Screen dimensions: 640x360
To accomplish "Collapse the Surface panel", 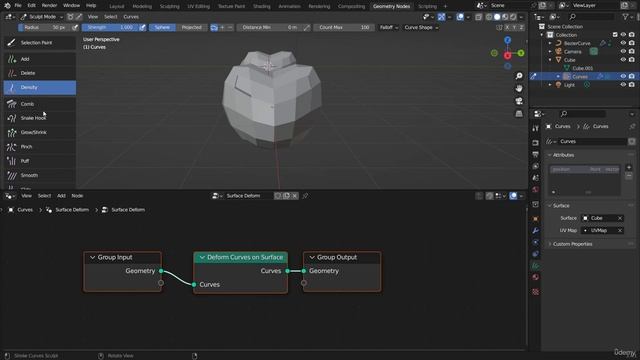I will (549, 206).
